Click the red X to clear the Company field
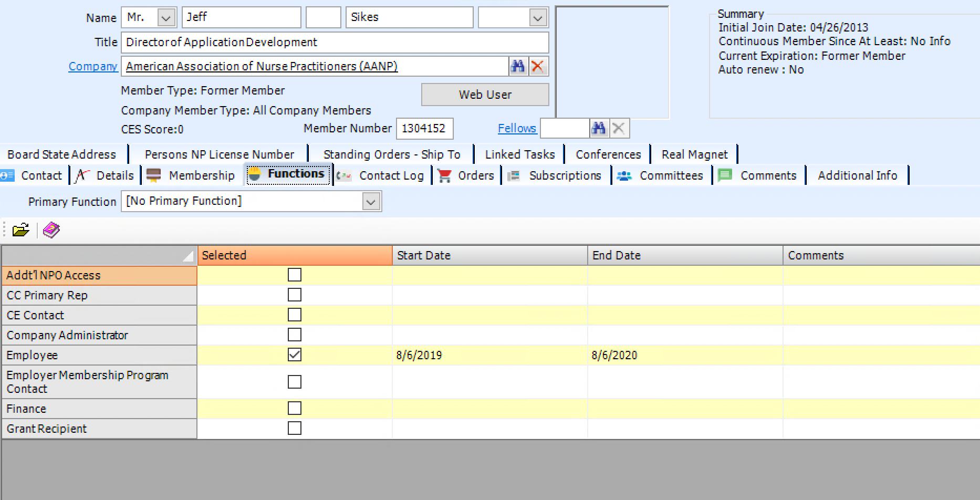This screenshot has height=500, width=980. [x=538, y=66]
